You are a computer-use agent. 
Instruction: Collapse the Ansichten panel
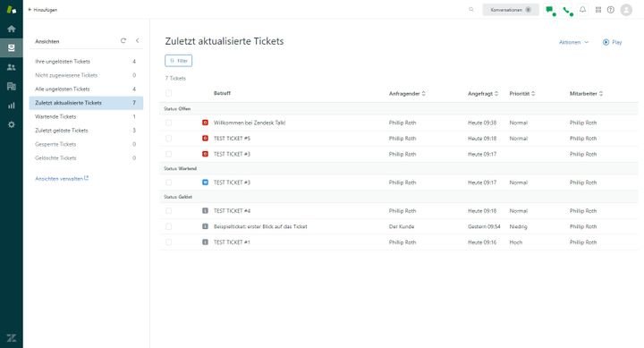pyautogui.click(x=137, y=40)
